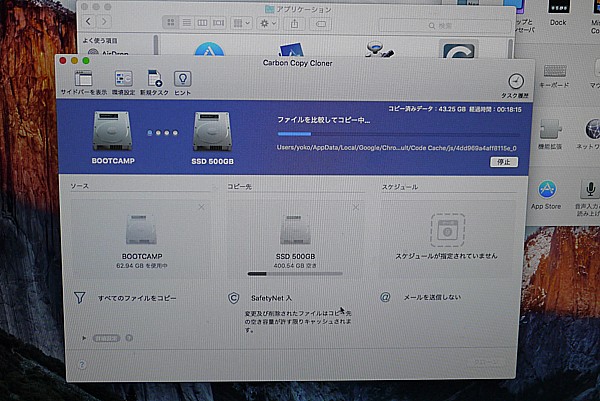Open Dock pane in System Preferences

point(558,13)
